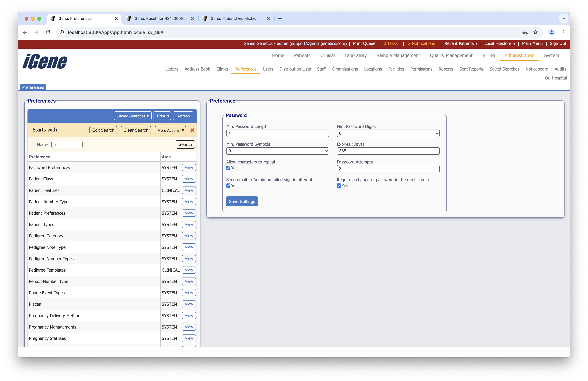The image size is (588, 381).
Task: Open Min. Password Length dropdown
Action: coord(277,133)
